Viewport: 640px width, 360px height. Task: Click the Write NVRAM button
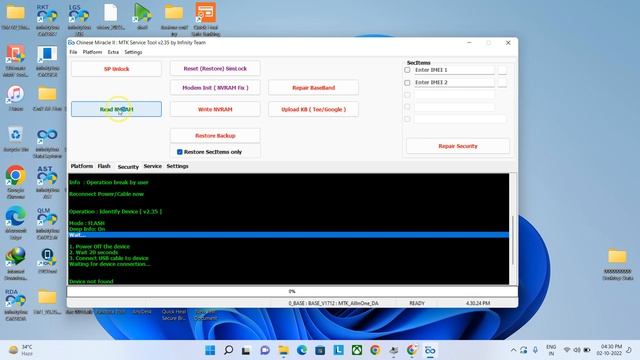click(215, 109)
